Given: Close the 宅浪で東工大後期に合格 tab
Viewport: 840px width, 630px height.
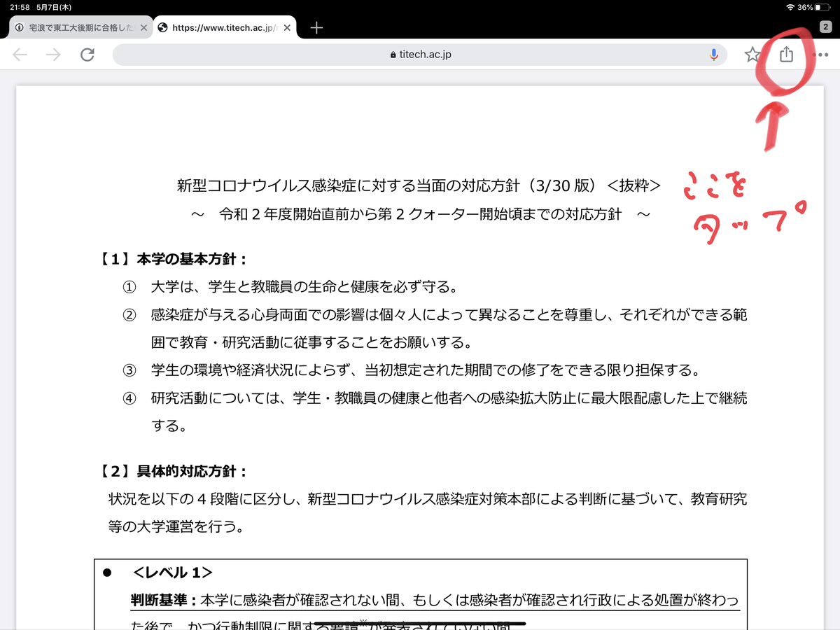Looking at the screenshot, I should (143, 28).
